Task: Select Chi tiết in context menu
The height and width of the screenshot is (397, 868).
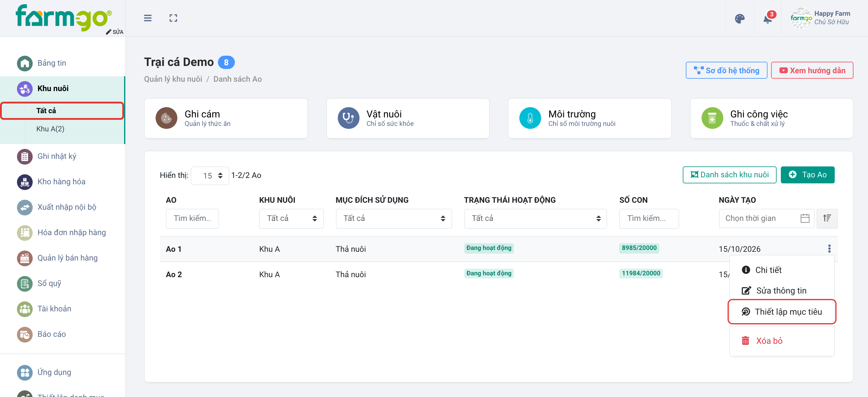Action: pos(782,270)
